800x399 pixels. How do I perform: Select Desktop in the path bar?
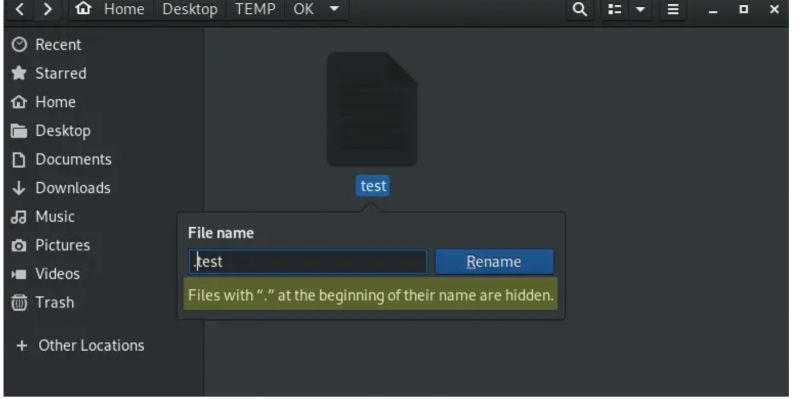[x=190, y=9]
